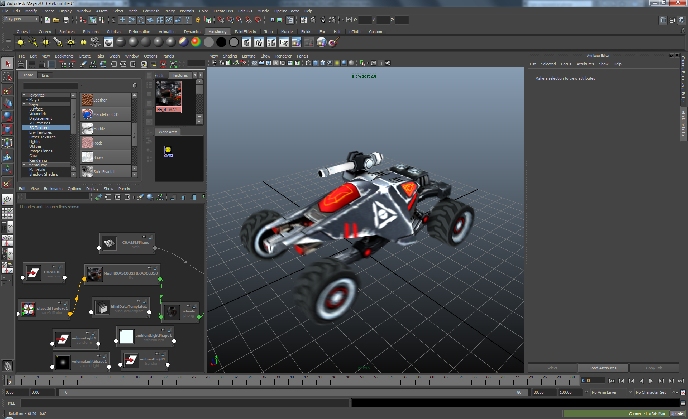Select the arrow Select tool in toolbox
This screenshot has height=419, width=688.
(x=7, y=64)
